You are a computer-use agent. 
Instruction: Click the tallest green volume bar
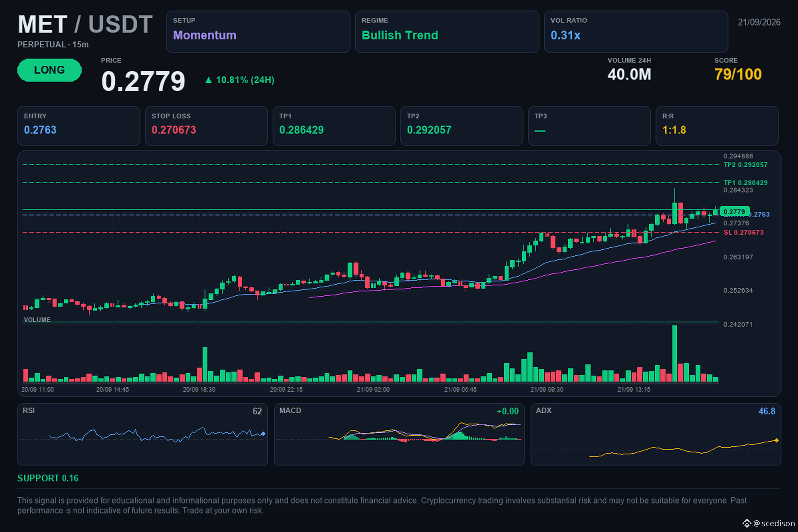click(675, 353)
